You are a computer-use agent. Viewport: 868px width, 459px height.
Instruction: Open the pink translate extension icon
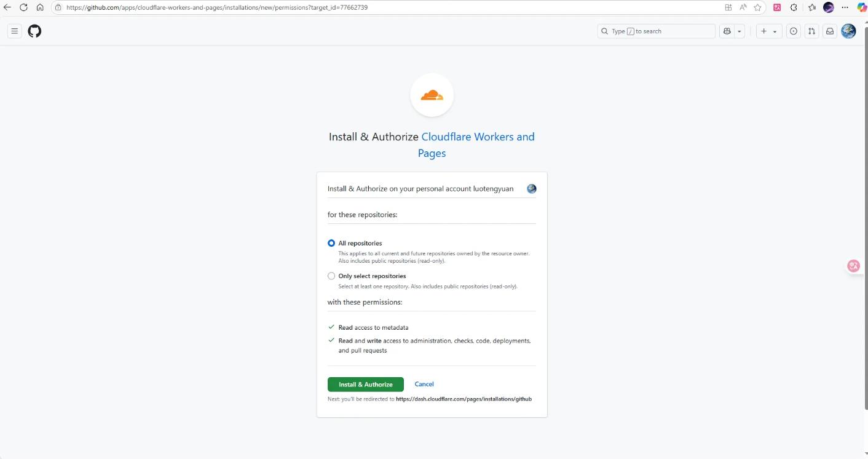point(777,7)
